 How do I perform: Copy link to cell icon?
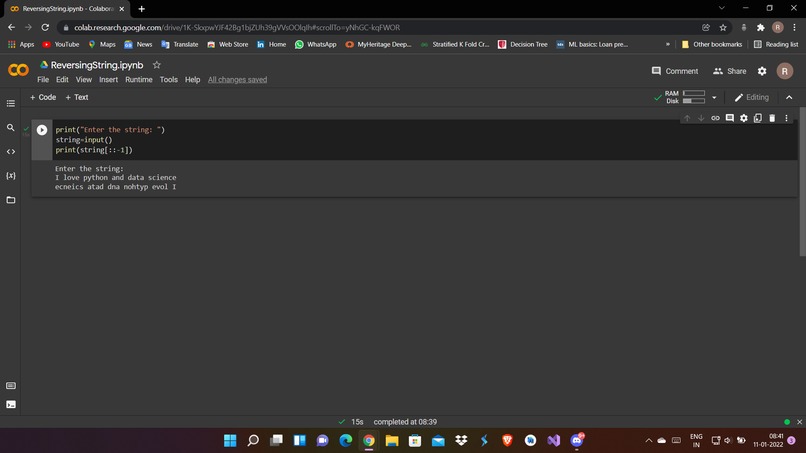point(715,118)
